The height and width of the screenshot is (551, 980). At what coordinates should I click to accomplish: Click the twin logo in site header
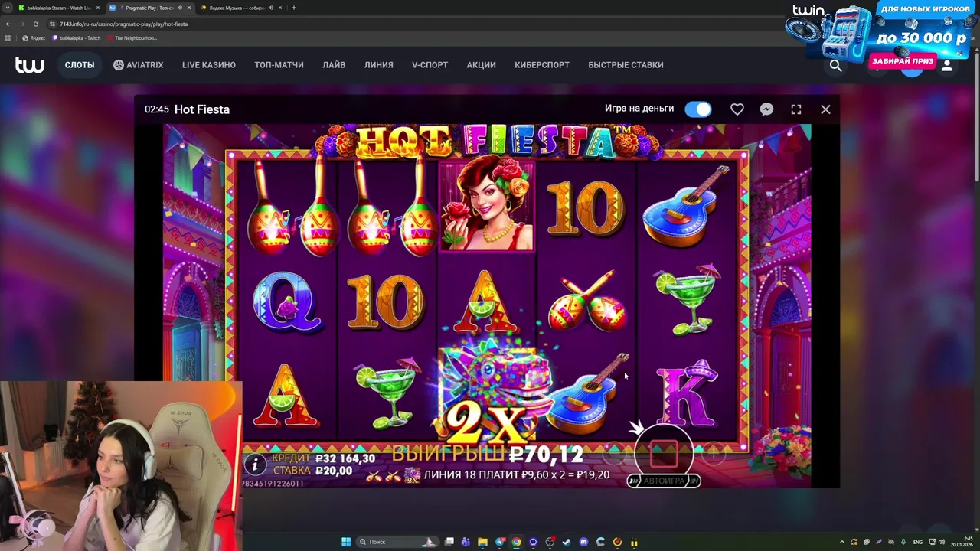tap(30, 65)
